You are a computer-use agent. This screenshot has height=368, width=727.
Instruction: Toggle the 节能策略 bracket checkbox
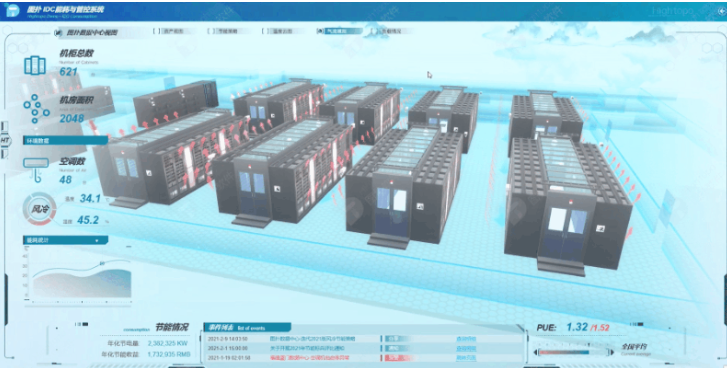(210, 31)
